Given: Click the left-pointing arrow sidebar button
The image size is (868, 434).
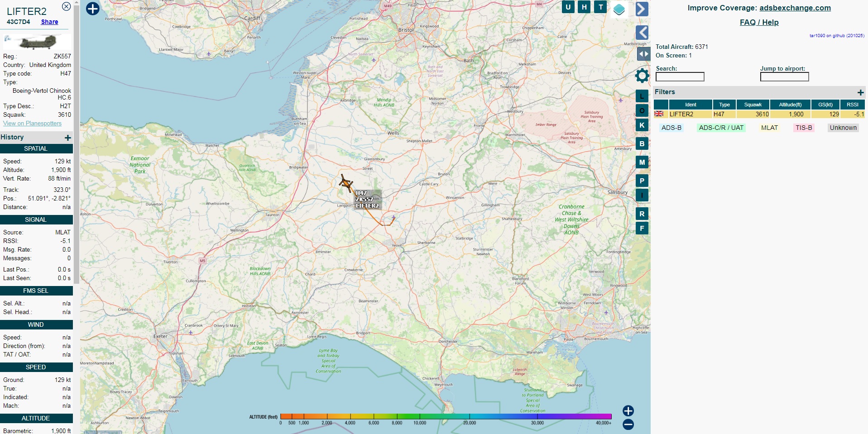Looking at the screenshot, I should click(642, 33).
